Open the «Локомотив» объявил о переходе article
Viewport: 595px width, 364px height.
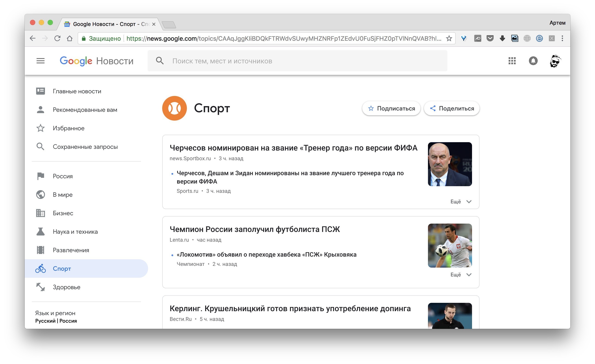(x=266, y=254)
